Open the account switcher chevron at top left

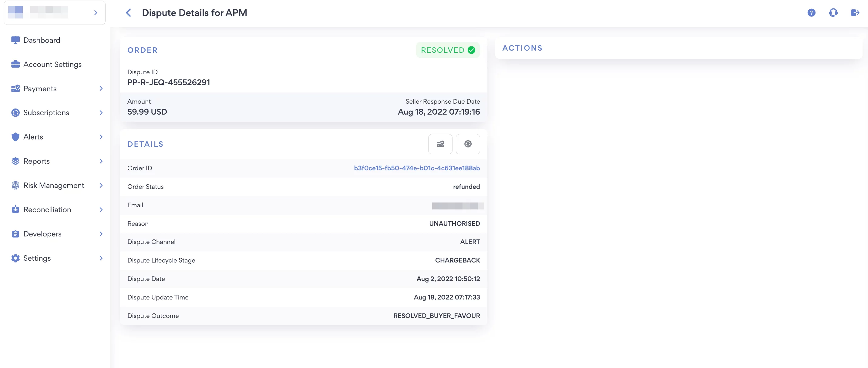point(95,12)
